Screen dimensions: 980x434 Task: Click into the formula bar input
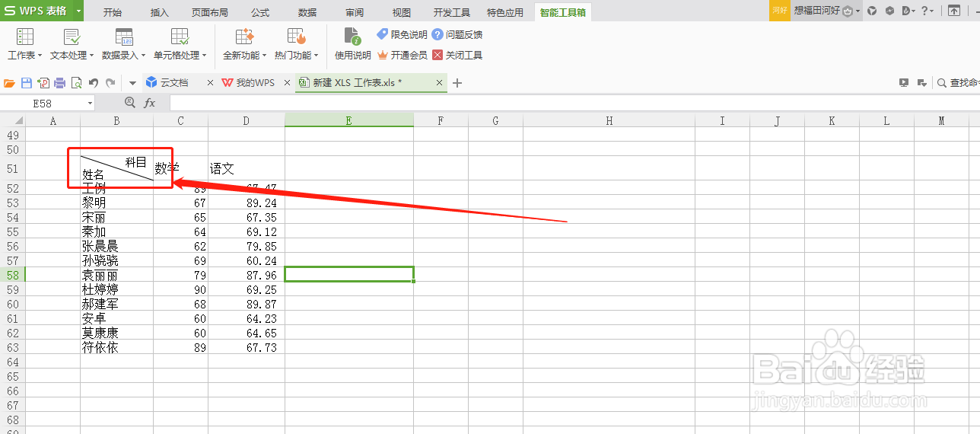coord(574,103)
